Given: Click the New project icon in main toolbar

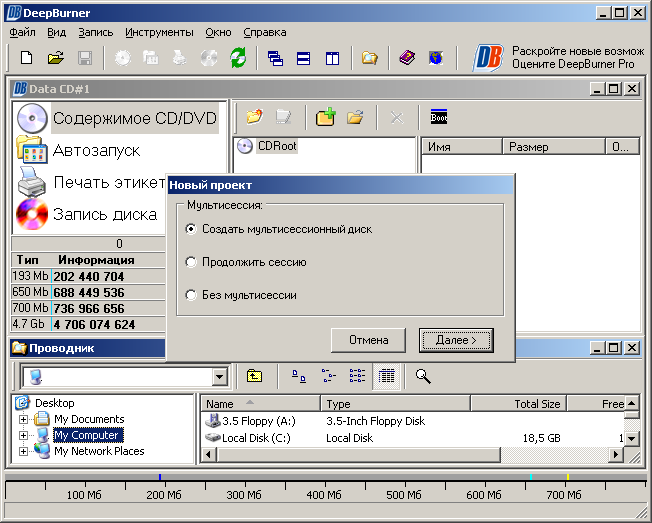Looking at the screenshot, I should click(27, 58).
